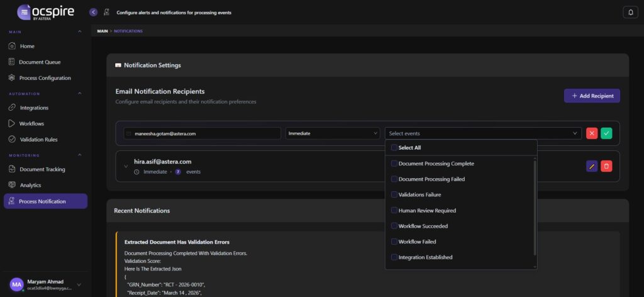The height and width of the screenshot is (297, 644).
Task: Click the Add Recipient button
Action: [592, 96]
